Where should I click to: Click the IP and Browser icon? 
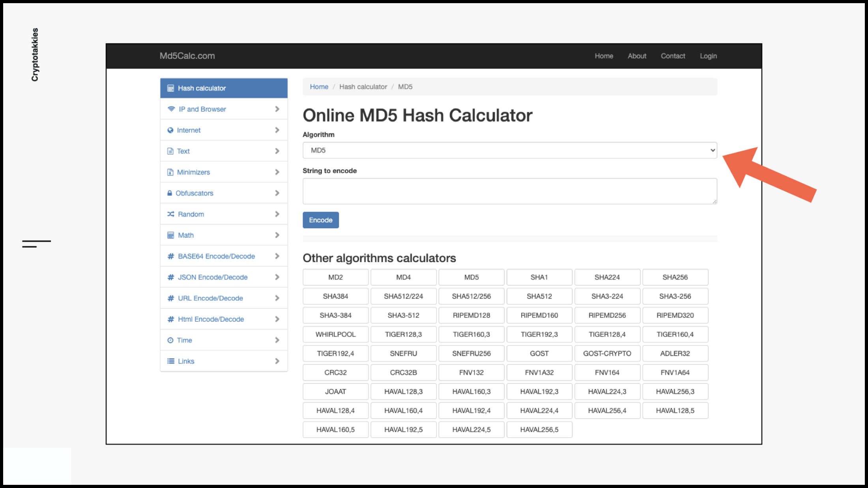click(171, 109)
